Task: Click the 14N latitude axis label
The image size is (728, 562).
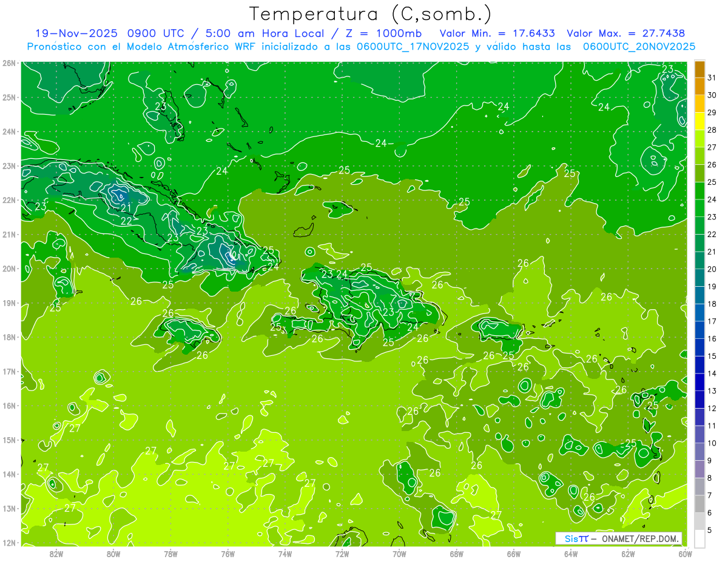Action: pyautogui.click(x=8, y=474)
